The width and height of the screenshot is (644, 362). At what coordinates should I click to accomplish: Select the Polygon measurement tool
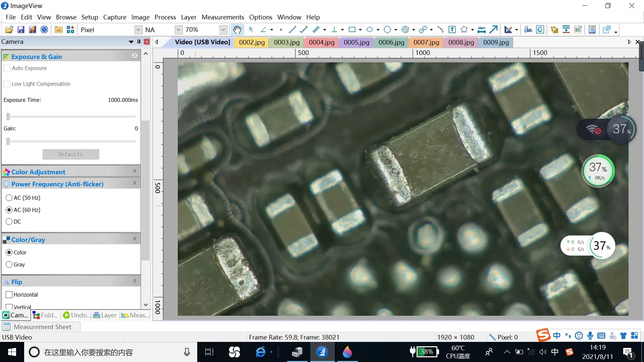pyautogui.click(x=464, y=29)
